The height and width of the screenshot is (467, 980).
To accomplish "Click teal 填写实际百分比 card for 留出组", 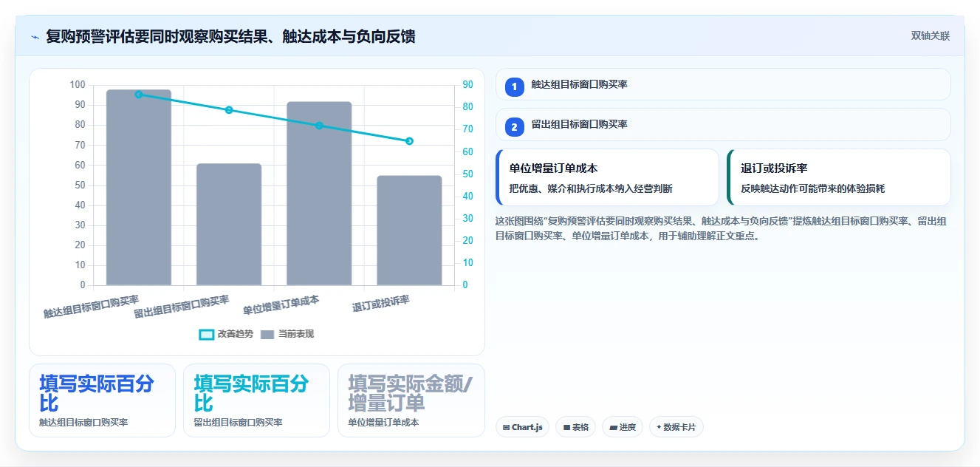I will [256, 400].
